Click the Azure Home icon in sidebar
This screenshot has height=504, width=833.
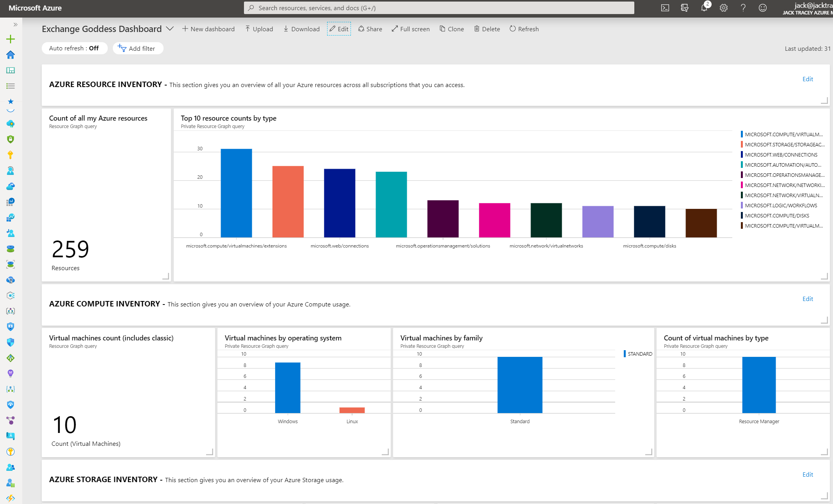[x=10, y=54]
